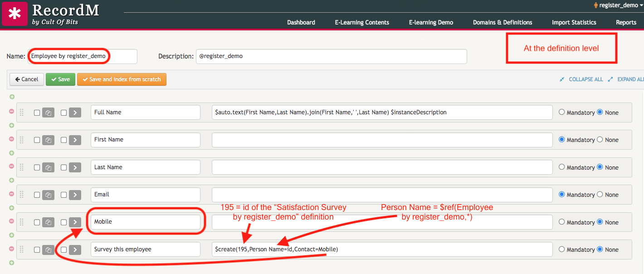This screenshot has width=644, height=274.
Task: Cancel editing the definition
Action: click(x=27, y=79)
